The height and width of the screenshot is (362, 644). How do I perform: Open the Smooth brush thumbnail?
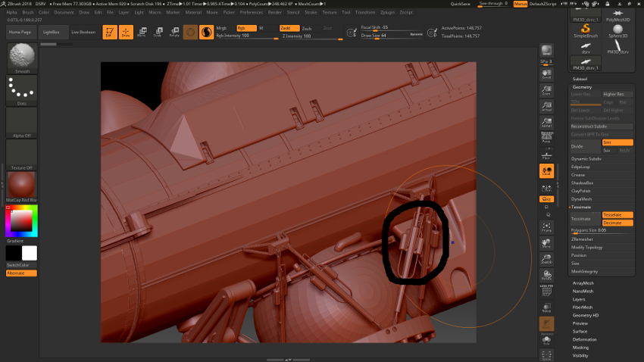point(22,58)
